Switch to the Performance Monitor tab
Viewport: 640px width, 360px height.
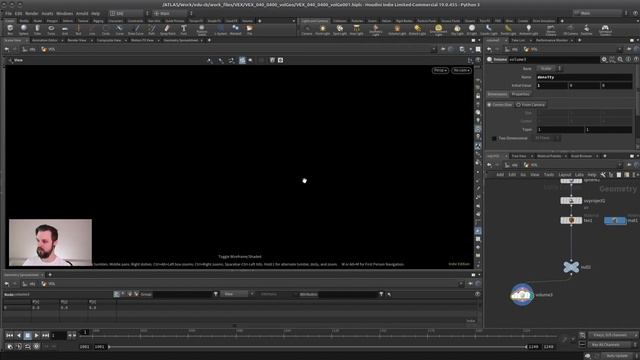pyautogui.click(x=551, y=40)
